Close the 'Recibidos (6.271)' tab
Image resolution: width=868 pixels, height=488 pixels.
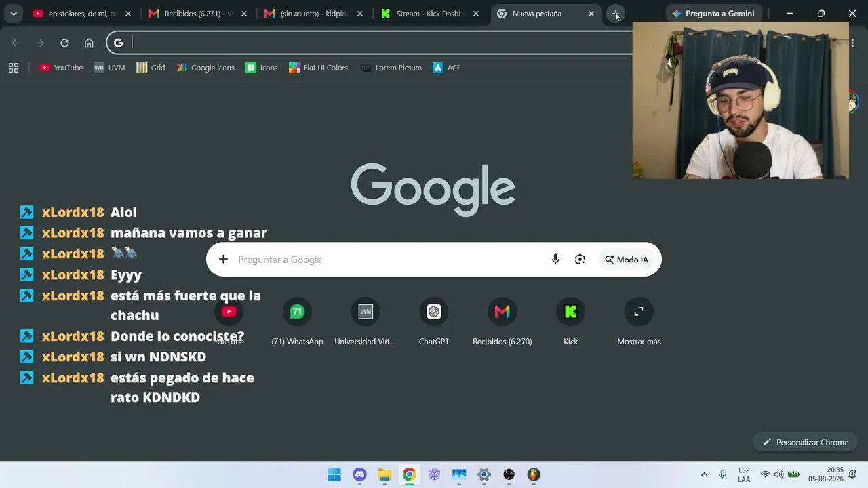244,14
